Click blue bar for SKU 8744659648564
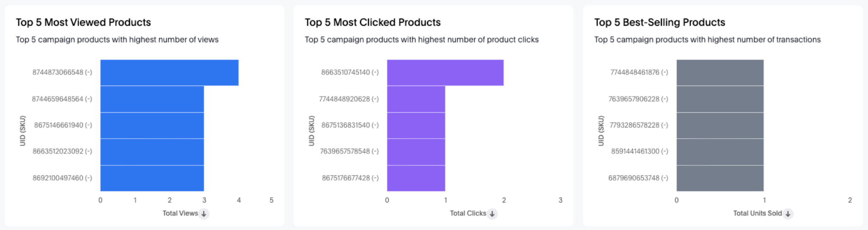 tap(152, 99)
